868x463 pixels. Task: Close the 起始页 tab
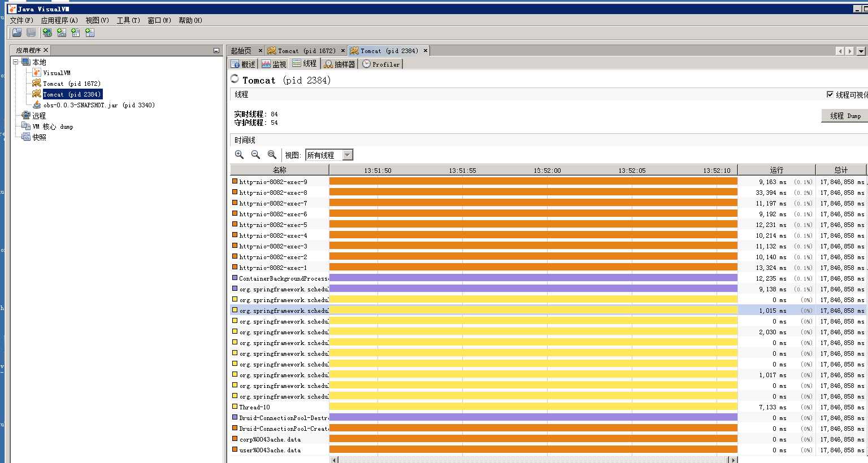click(260, 51)
